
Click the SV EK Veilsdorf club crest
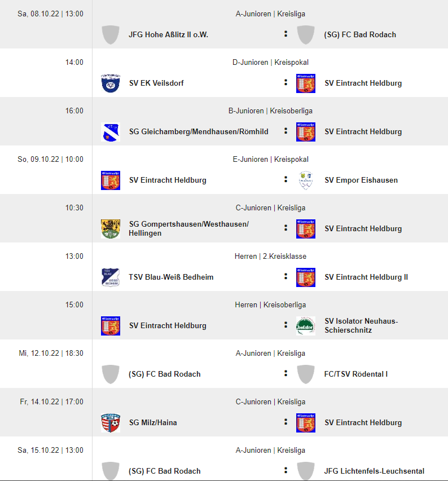tap(111, 83)
